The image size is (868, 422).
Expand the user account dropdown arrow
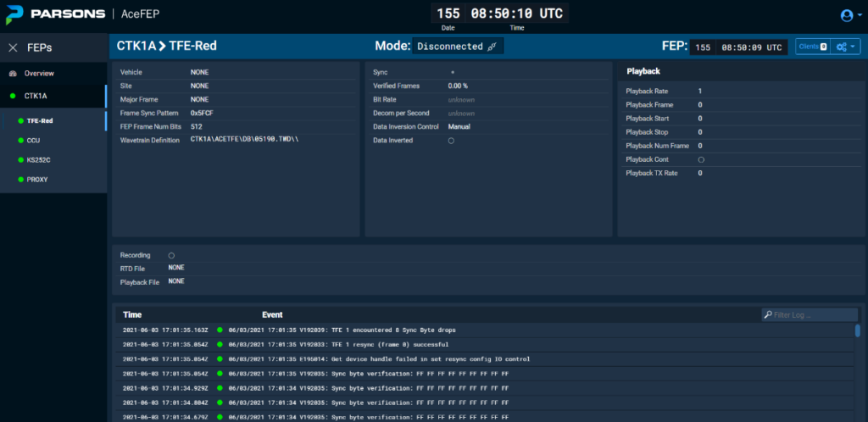(857, 15)
